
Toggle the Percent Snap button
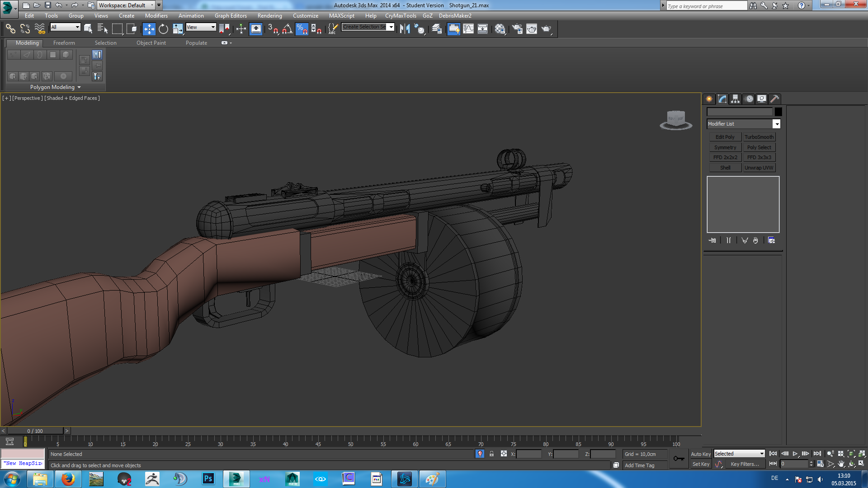302,29
